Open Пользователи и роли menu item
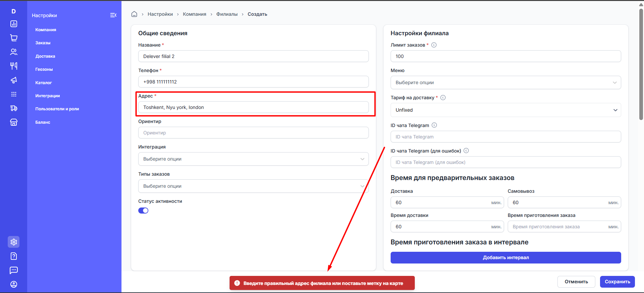Screen dimensions: 644x293 click(57, 109)
